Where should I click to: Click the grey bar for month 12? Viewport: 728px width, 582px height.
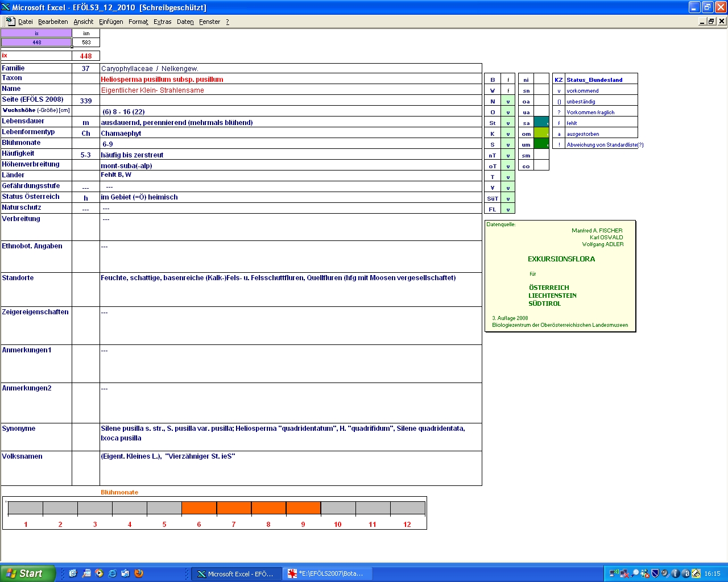(407, 508)
